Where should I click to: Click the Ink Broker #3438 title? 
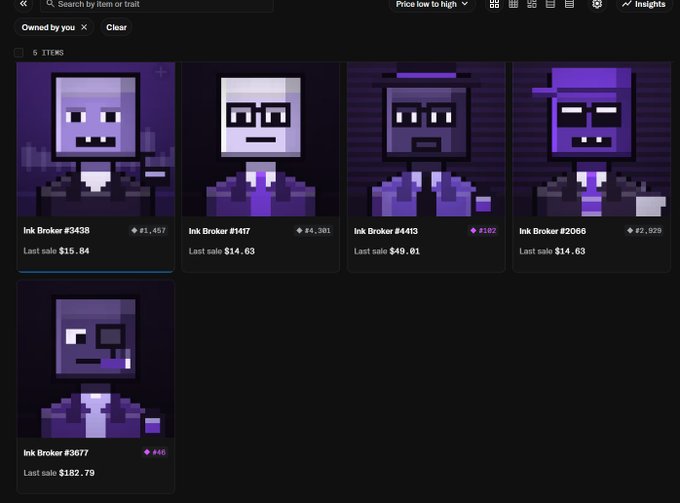click(56, 231)
